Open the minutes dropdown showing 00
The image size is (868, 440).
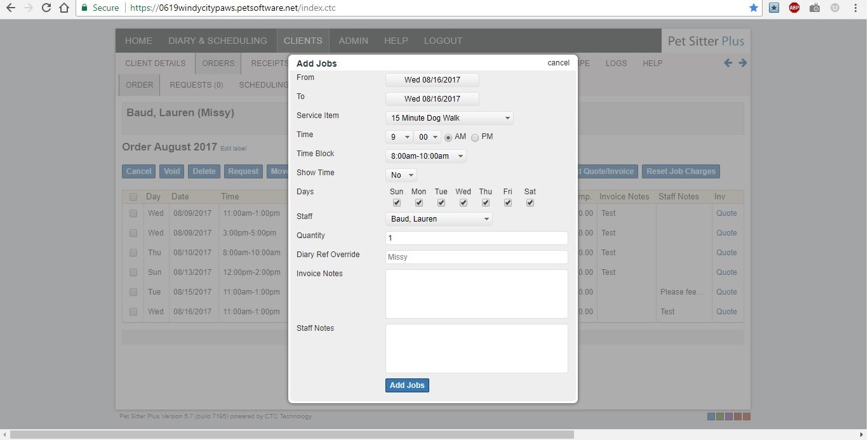tap(427, 137)
